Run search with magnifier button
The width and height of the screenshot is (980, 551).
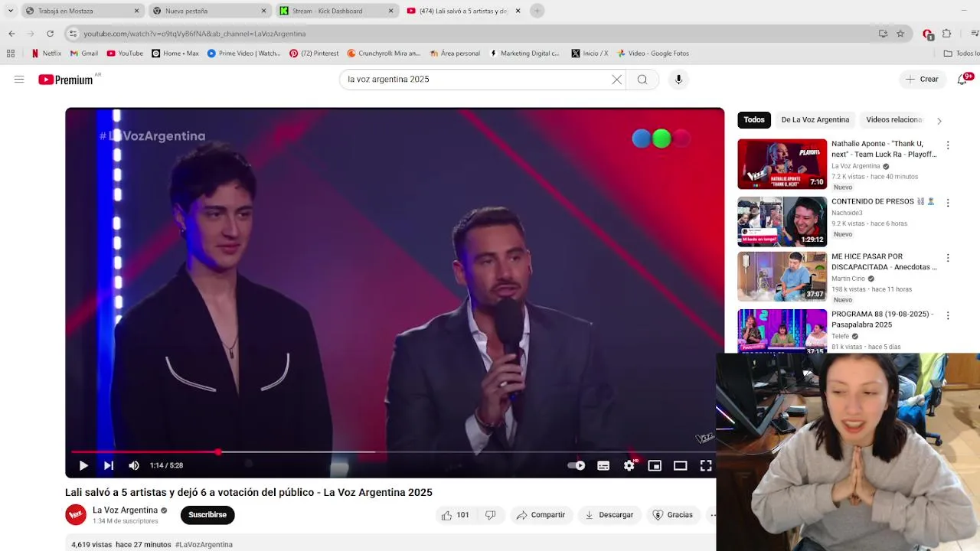642,79
